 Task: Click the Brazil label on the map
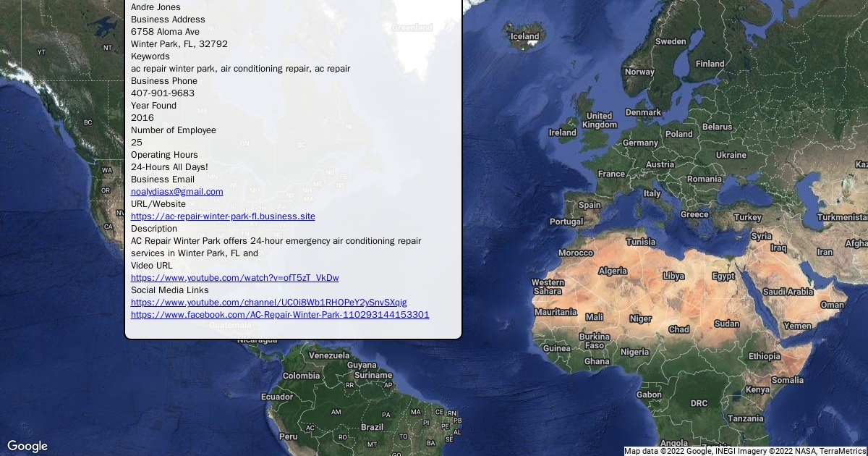(x=373, y=427)
